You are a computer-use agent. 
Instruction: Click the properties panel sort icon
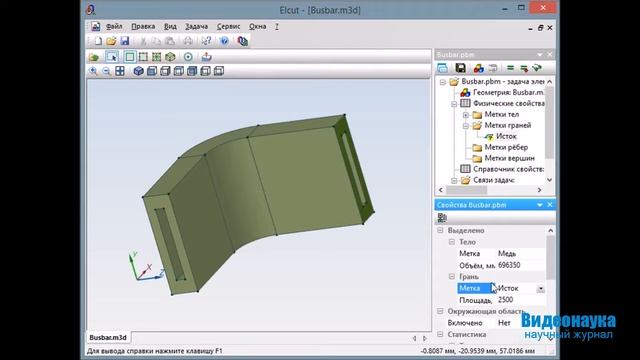point(442,218)
